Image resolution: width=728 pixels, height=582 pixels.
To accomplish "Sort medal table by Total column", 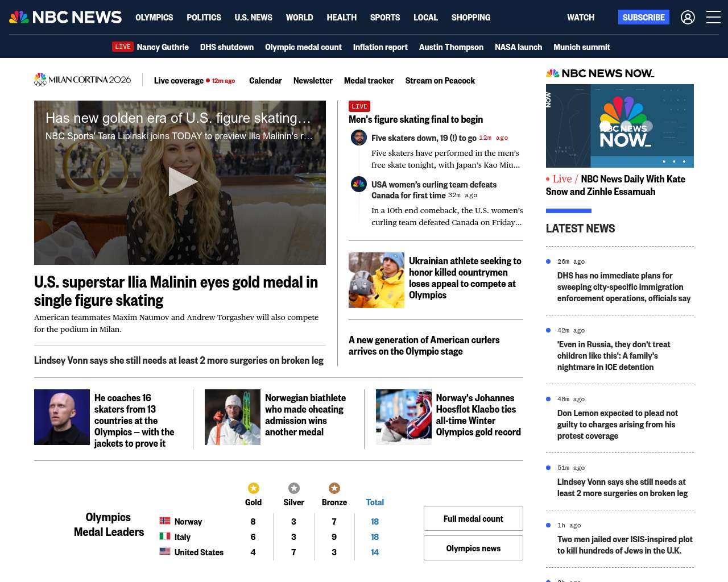I will click(x=375, y=502).
